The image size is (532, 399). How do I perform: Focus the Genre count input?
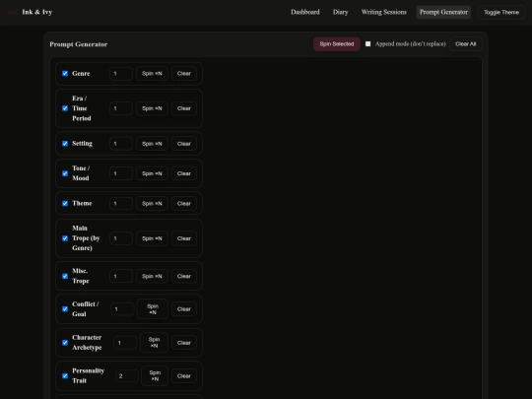click(121, 74)
